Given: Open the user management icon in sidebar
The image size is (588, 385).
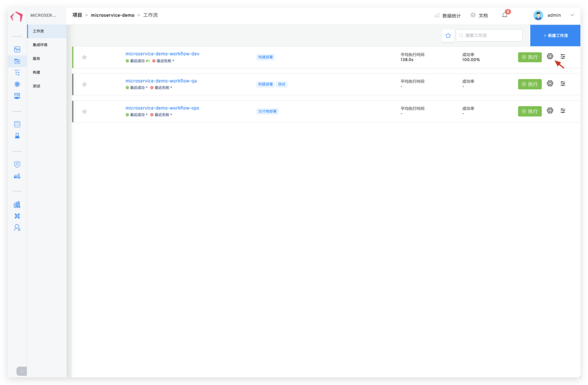Looking at the screenshot, I should [x=17, y=228].
